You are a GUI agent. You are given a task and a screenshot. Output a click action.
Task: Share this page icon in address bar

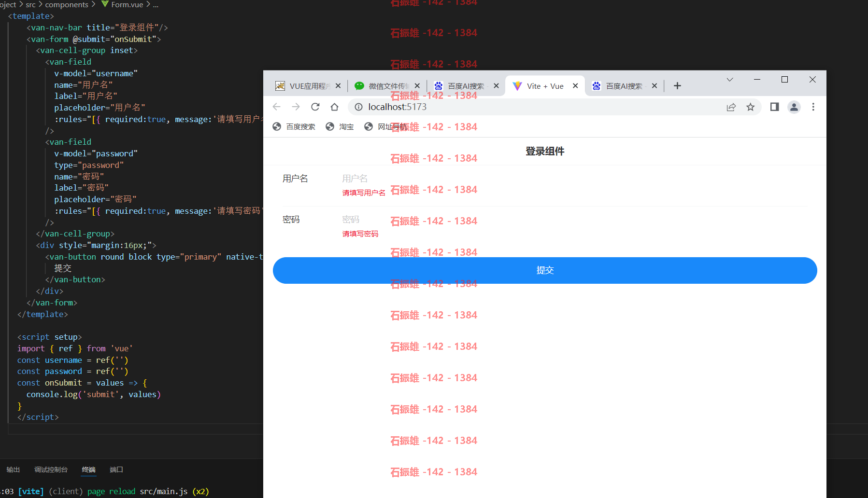[x=731, y=107]
